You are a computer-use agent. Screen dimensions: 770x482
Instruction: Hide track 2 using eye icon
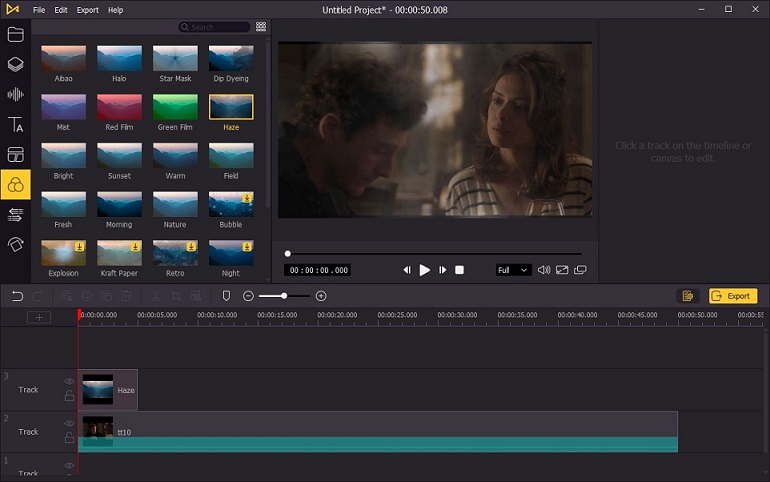69,424
